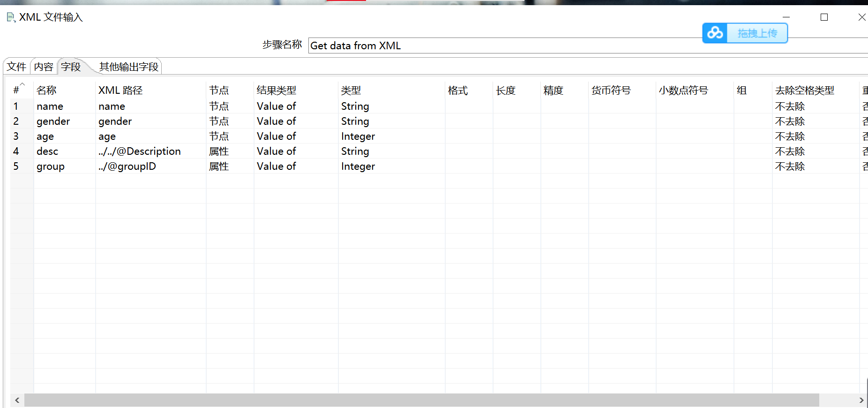Click the 步骤名称 input field
The image size is (868, 408).
coord(588,45)
